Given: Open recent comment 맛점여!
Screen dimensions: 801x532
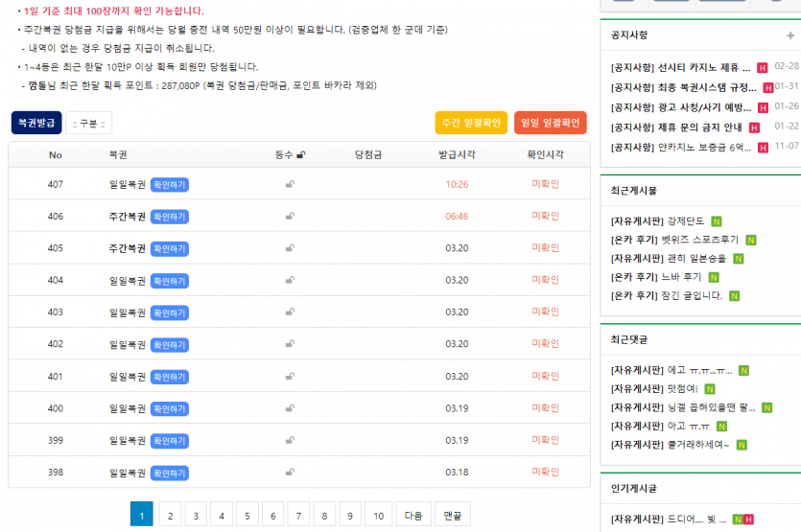Looking at the screenshot, I should [x=654, y=388].
